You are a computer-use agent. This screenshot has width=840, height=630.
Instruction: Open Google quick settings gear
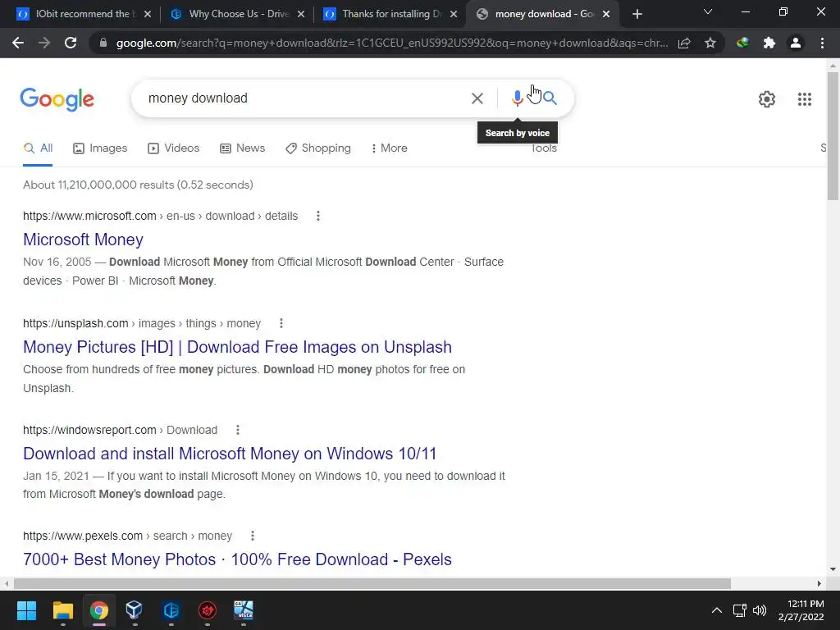(x=767, y=99)
